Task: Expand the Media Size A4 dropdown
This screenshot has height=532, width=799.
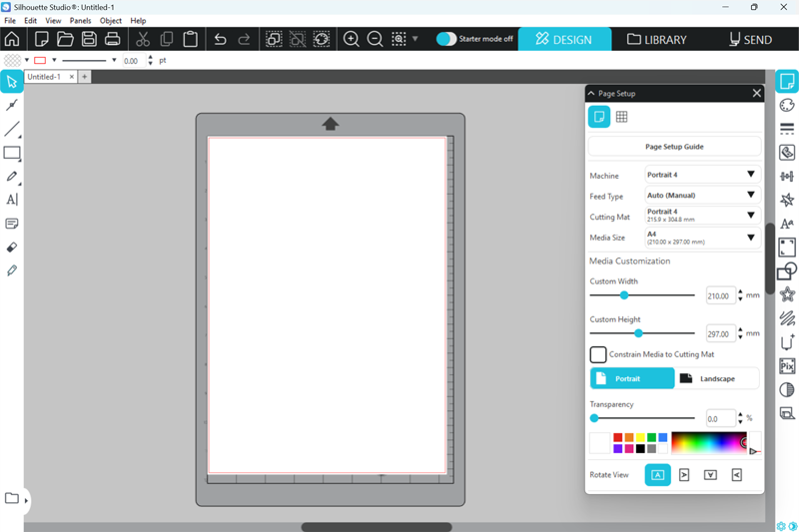Action: [x=702, y=238]
